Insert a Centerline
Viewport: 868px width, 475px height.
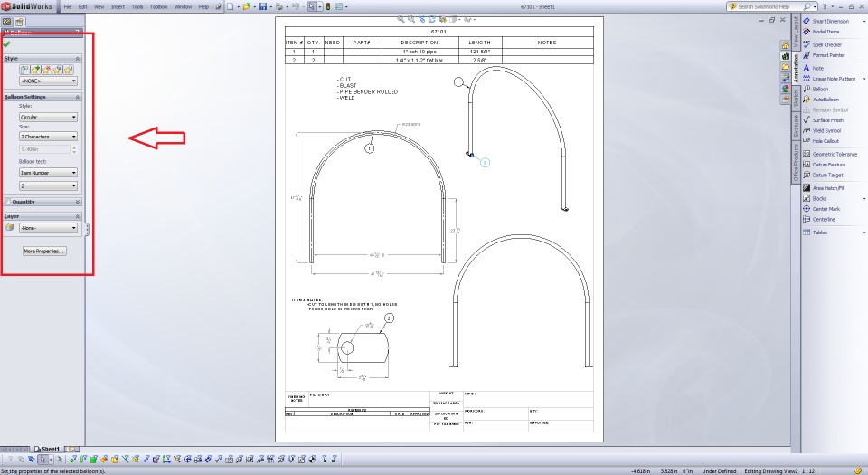[x=819, y=220]
